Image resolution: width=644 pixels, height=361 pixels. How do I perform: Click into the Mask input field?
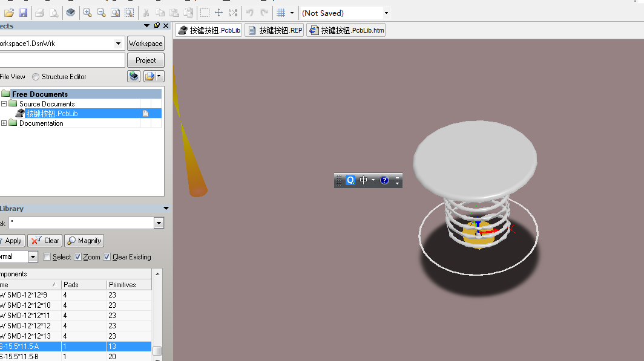(81, 223)
